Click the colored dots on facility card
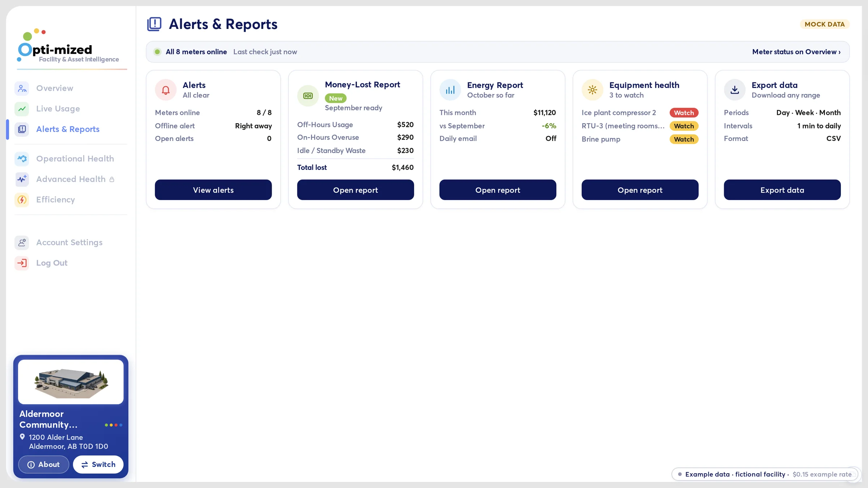868x488 pixels. coord(114,425)
